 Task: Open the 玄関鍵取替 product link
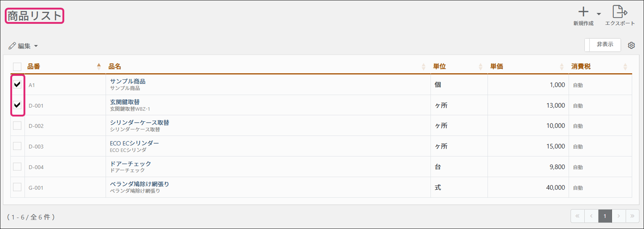[125, 102]
